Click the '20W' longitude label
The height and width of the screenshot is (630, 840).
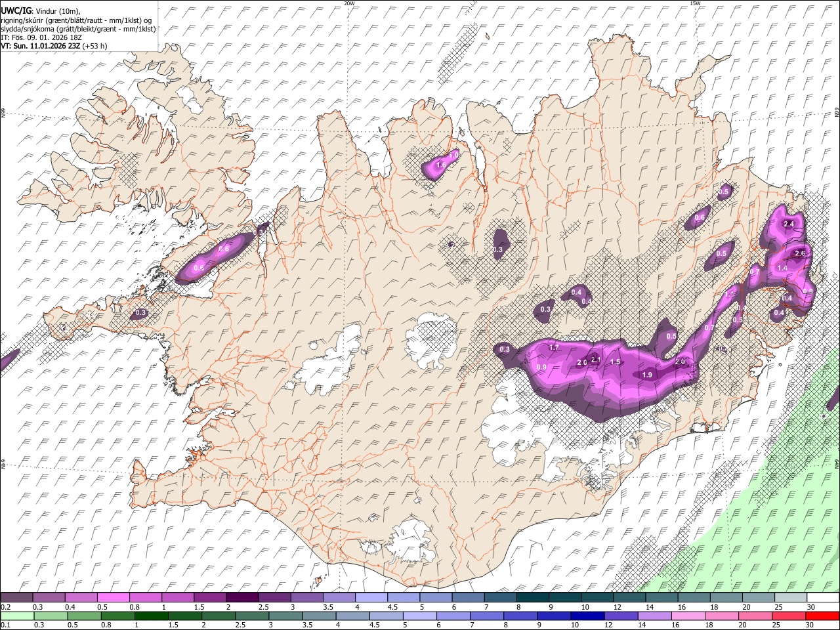pyautogui.click(x=349, y=3)
